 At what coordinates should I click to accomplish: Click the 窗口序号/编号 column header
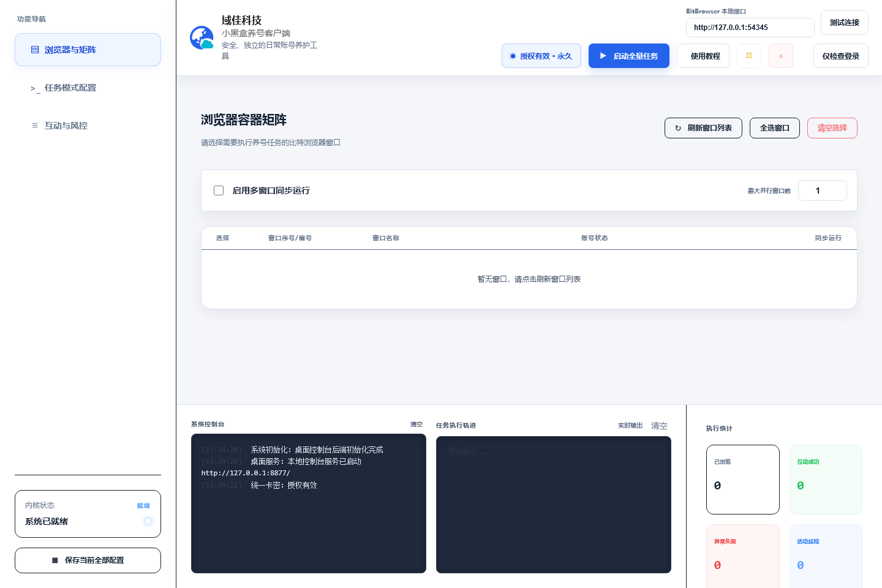290,238
